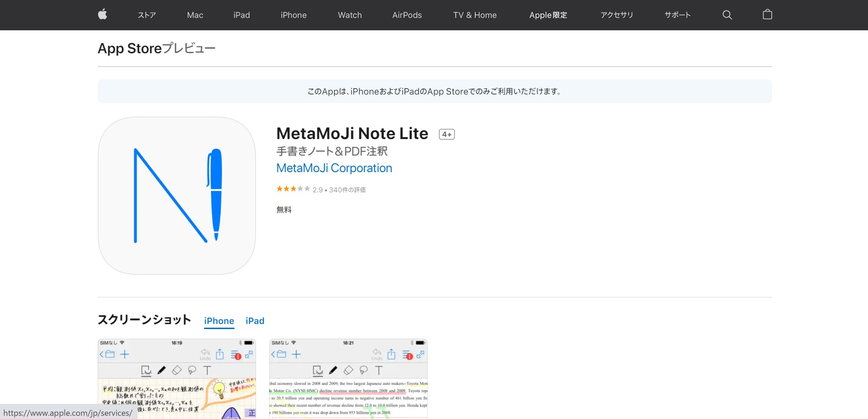Click the MetaMoJi Note Lite app icon
Screen dimensions: 868x419
coord(177,196)
